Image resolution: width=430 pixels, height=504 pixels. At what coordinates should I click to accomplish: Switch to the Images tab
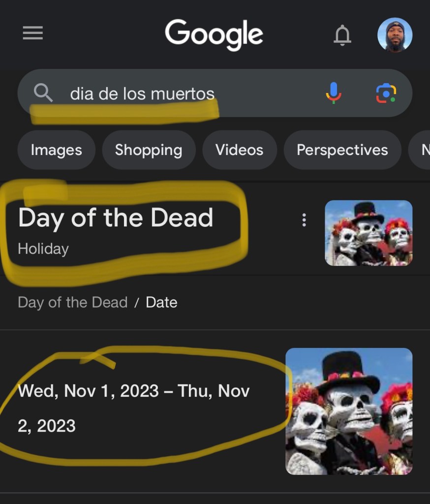[x=56, y=150]
